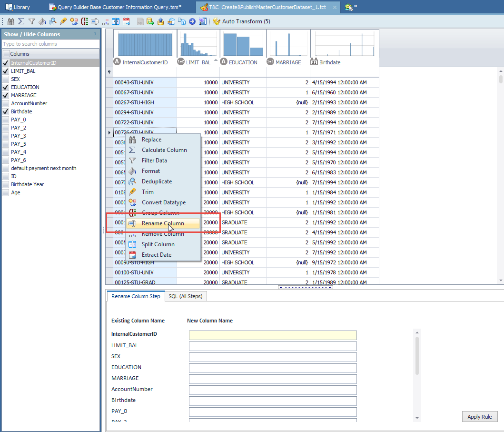Click the funnel Filter Data toolbar icon

(x=32, y=21)
